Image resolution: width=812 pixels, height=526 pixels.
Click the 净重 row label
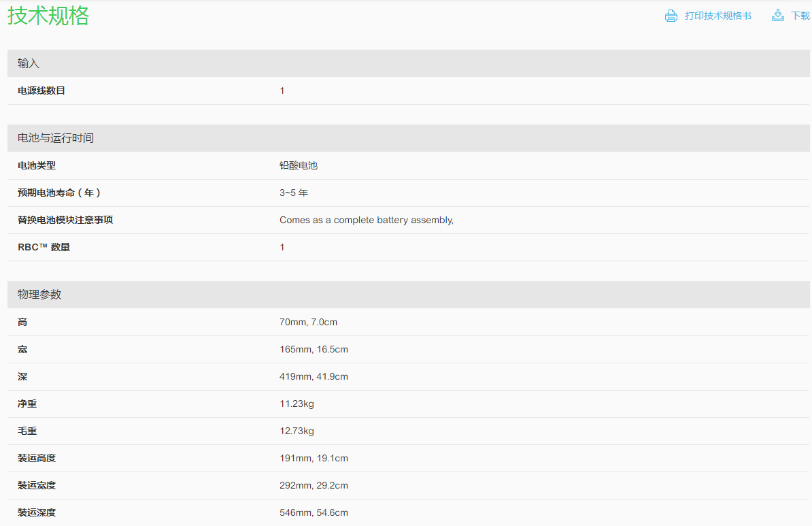coord(27,404)
